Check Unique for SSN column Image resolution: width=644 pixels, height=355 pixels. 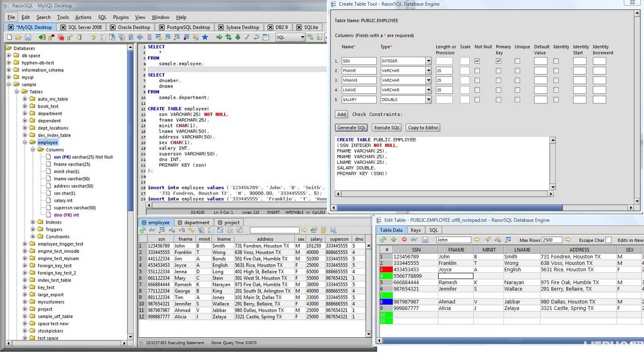(517, 61)
